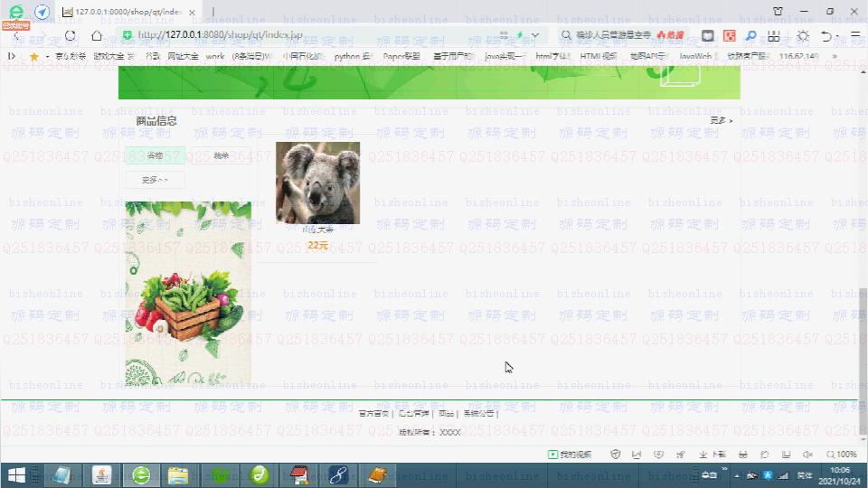Click the lightning speed-mode icon in address bar
868x488 pixels.
click(x=520, y=35)
